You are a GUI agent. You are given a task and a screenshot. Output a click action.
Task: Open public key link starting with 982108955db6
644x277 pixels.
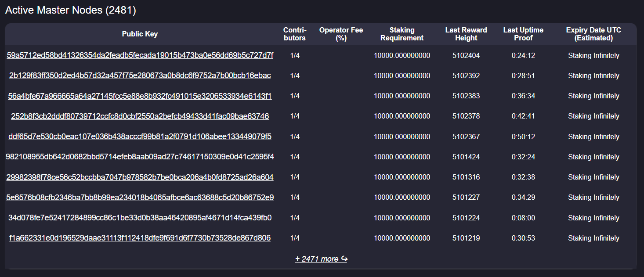140,157
